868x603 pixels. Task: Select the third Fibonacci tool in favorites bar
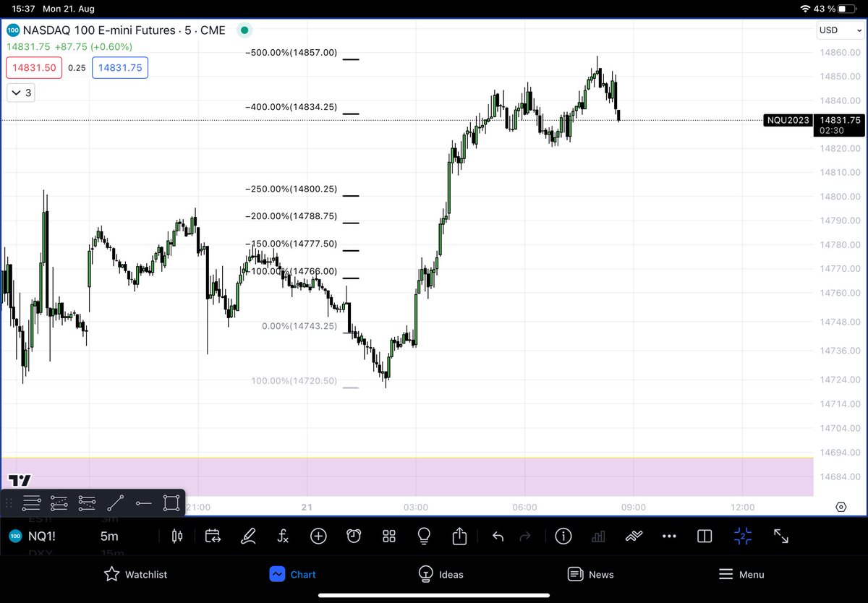click(87, 502)
